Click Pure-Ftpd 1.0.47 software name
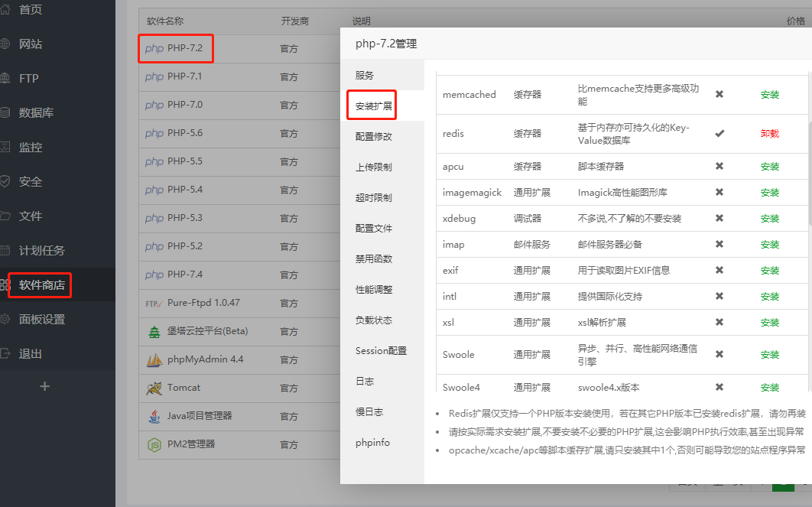The height and width of the screenshot is (507, 812). pyautogui.click(x=203, y=302)
